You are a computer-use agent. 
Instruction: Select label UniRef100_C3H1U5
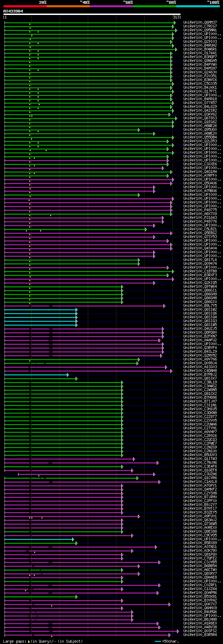click(200, 409)
